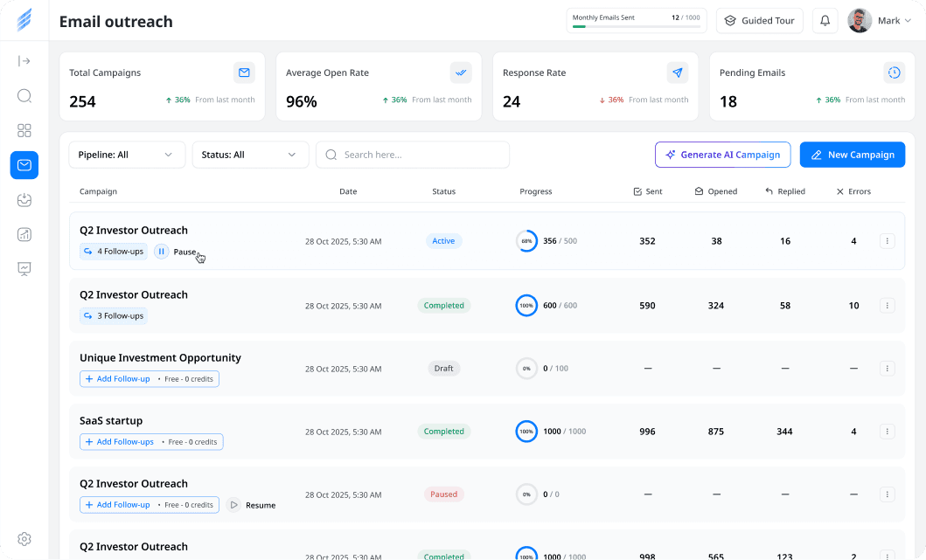Click the notification bell icon
The width and height of the screenshot is (926, 560).
[825, 21]
